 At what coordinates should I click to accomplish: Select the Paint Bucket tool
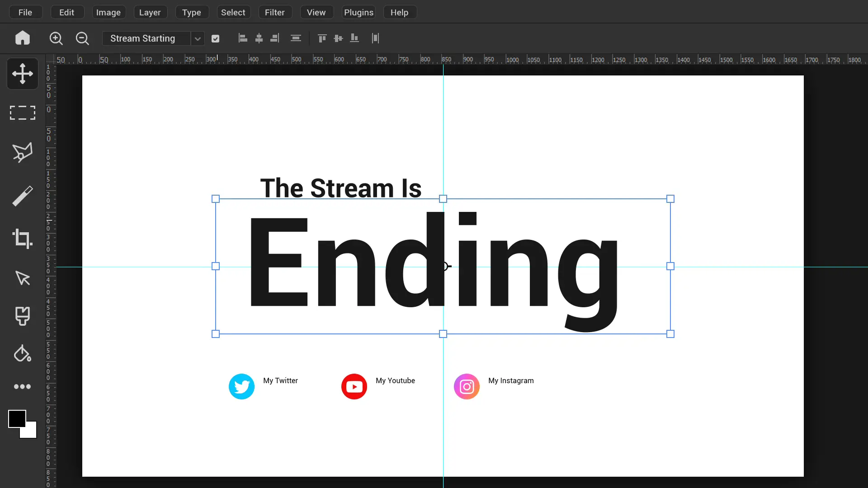23,353
